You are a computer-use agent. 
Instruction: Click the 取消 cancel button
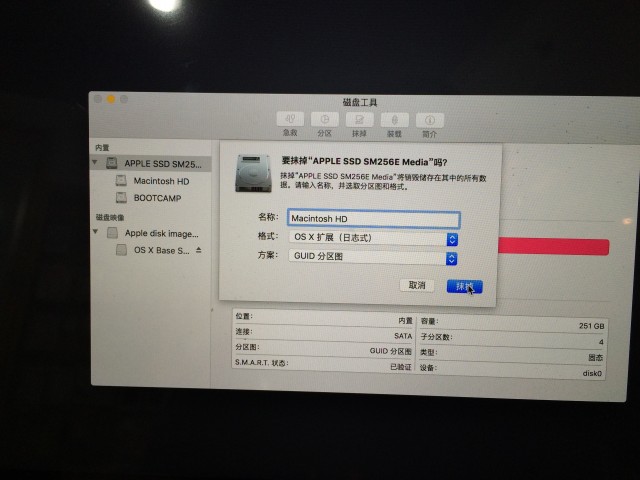point(417,285)
